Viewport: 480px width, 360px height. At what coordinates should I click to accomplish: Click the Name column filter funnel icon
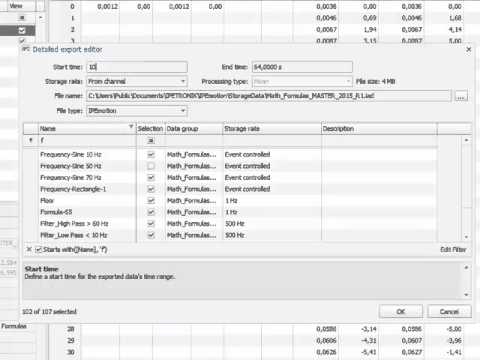pyautogui.click(x=131, y=127)
